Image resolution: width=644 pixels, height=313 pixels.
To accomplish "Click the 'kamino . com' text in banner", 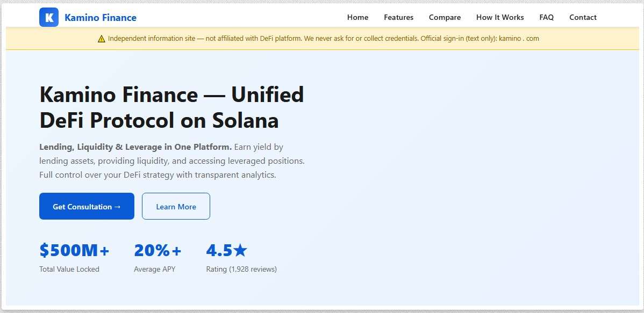I will point(519,39).
